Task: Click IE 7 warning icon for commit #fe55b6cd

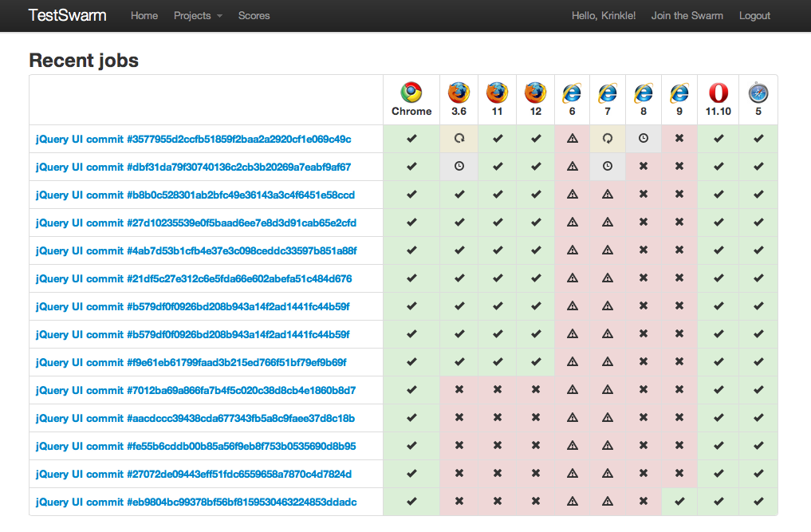Action: pos(608,445)
